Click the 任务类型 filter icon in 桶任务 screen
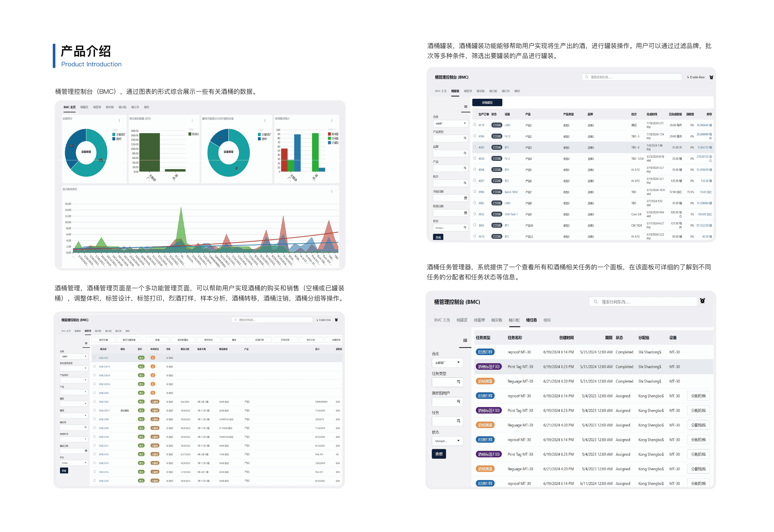The height and width of the screenshot is (532, 774). [458, 382]
